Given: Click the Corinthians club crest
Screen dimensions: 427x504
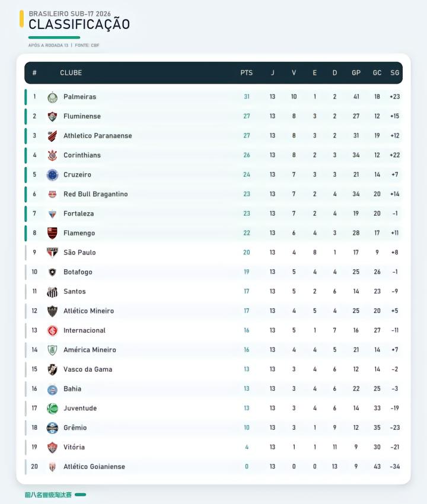Looking at the screenshot, I should pos(52,155).
